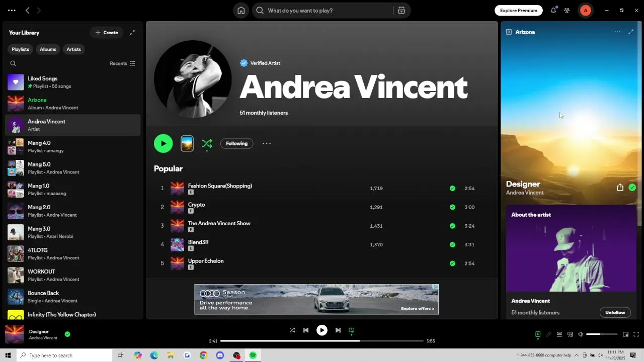
Task: Adjust the volume slider
Action: click(x=602, y=334)
